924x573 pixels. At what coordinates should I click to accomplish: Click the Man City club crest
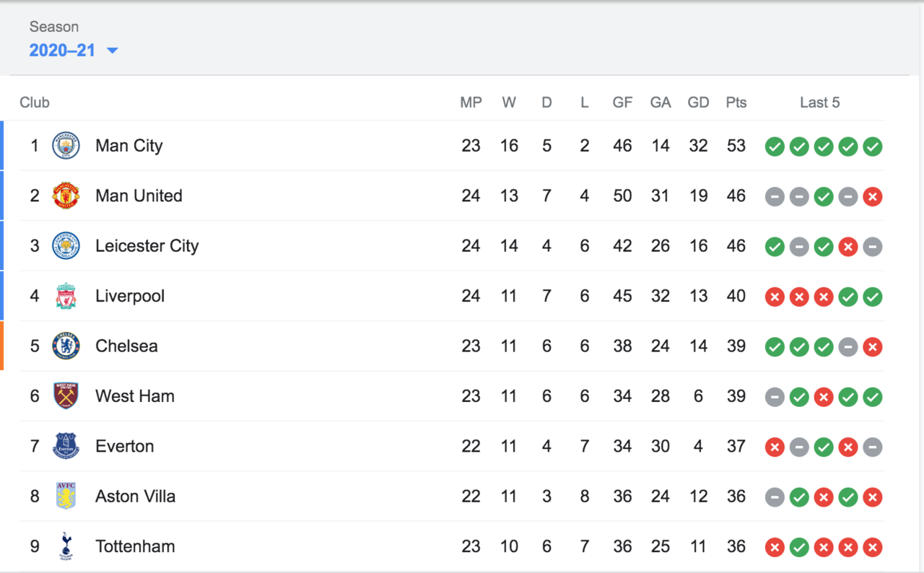66,146
